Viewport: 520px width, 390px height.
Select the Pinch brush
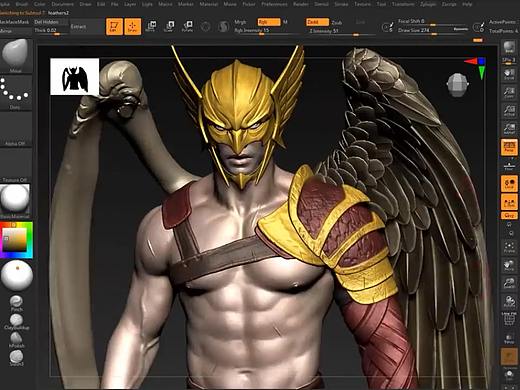point(16,303)
